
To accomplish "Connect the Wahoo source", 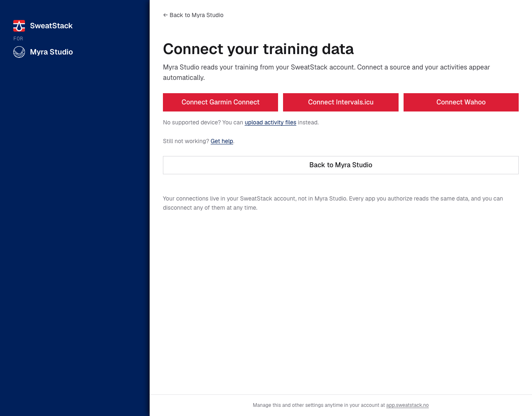I will [461, 102].
